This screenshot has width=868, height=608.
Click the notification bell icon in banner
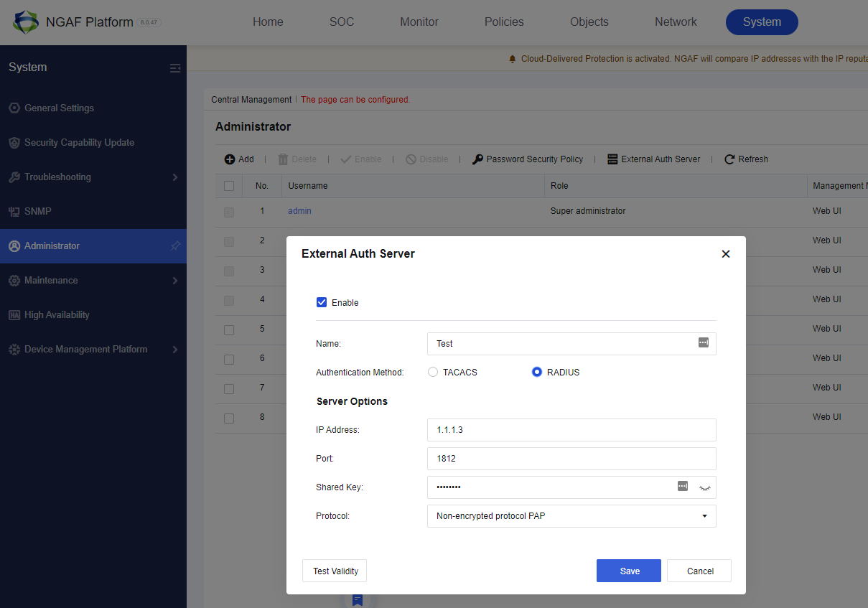(513, 59)
